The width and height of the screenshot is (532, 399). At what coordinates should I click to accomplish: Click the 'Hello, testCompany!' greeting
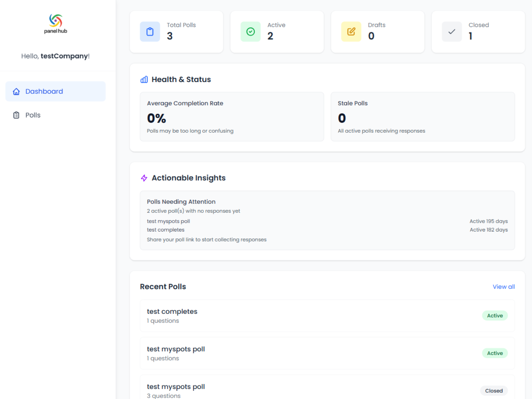click(x=56, y=56)
